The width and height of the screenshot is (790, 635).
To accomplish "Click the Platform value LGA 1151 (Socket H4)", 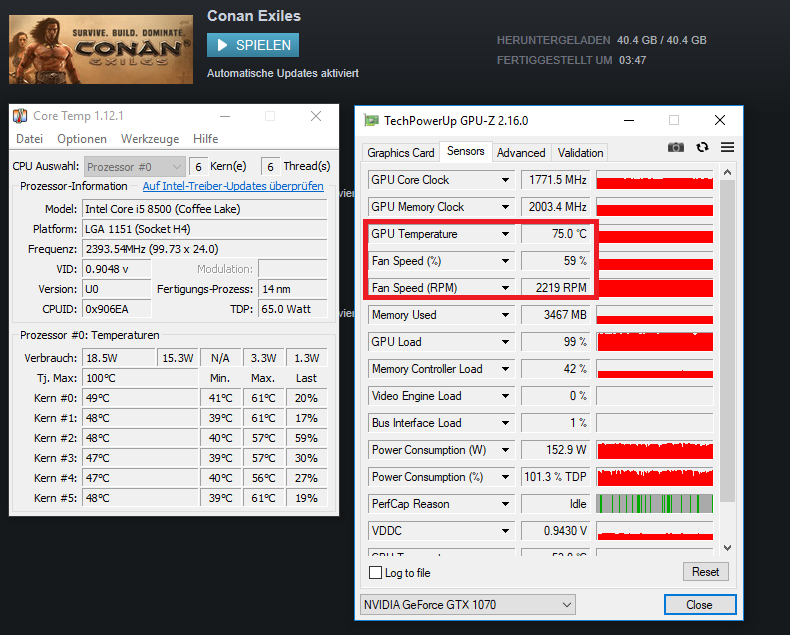I will coord(205,229).
